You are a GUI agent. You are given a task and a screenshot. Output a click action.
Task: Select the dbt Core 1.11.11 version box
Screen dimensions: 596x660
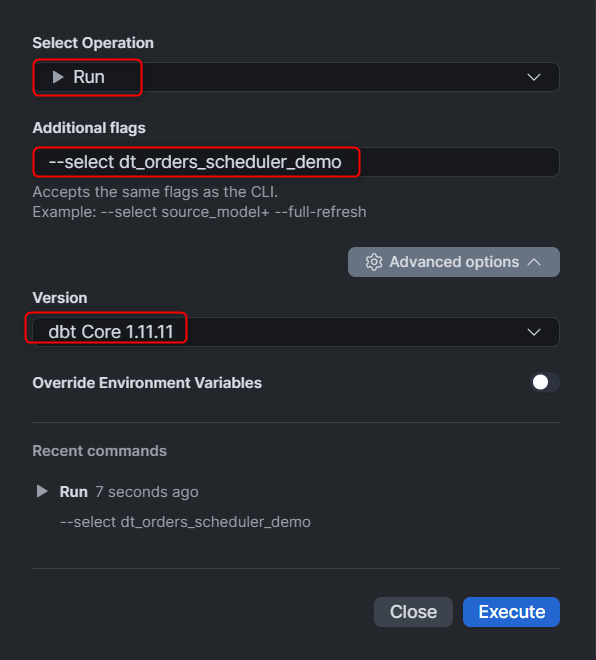(x=296, y=332)
